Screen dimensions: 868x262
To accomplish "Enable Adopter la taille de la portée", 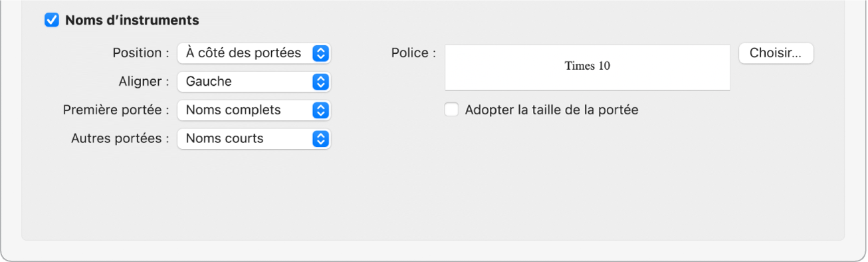I will click(x=452, y=110).
